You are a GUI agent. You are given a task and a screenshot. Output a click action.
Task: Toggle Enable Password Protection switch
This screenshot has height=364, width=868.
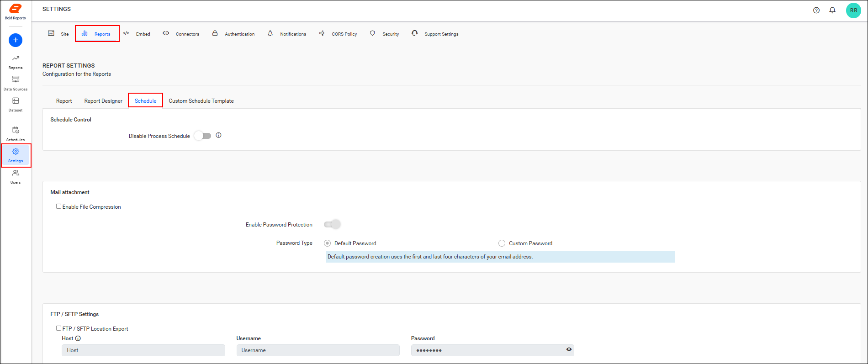[x=332, y=224]
